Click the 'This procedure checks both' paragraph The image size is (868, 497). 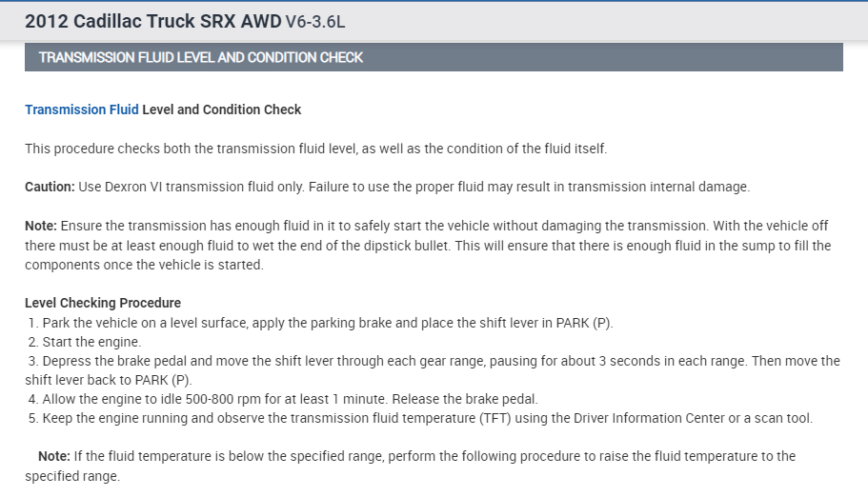click(315, 149)
